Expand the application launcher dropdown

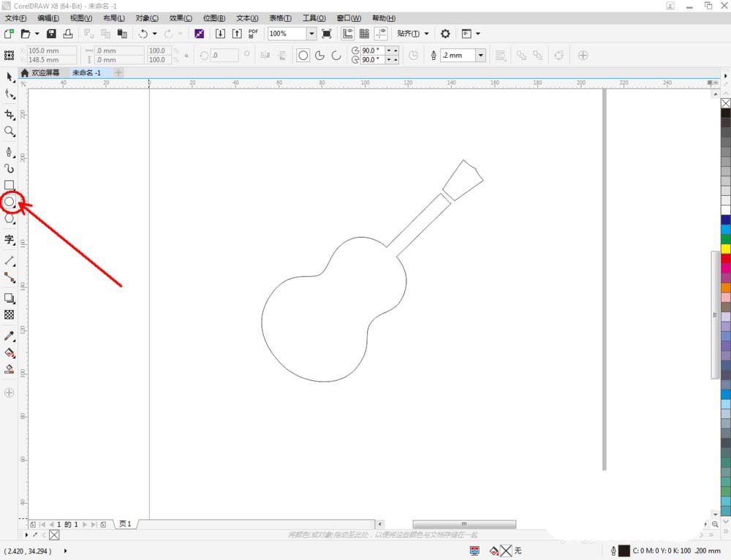477,34
